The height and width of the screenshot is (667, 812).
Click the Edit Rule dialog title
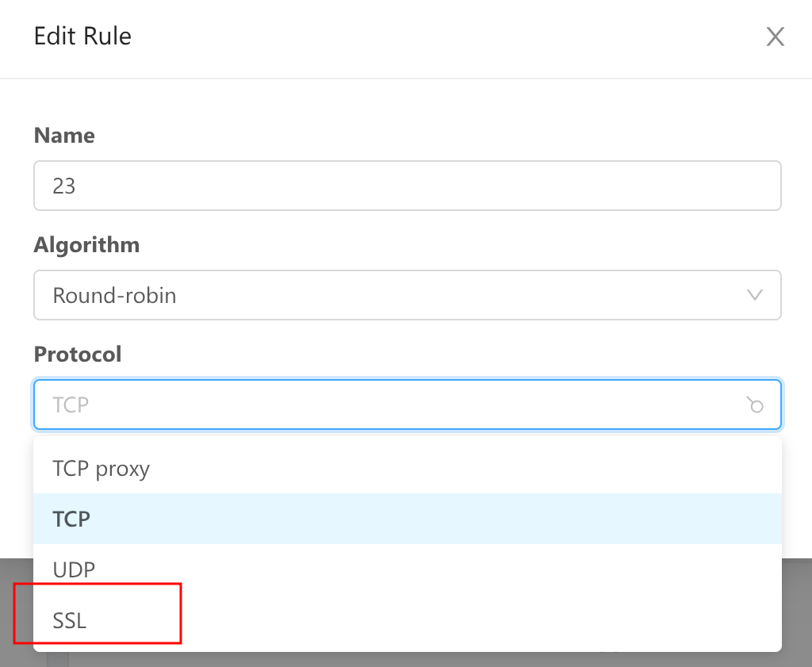tap(82, 36)
